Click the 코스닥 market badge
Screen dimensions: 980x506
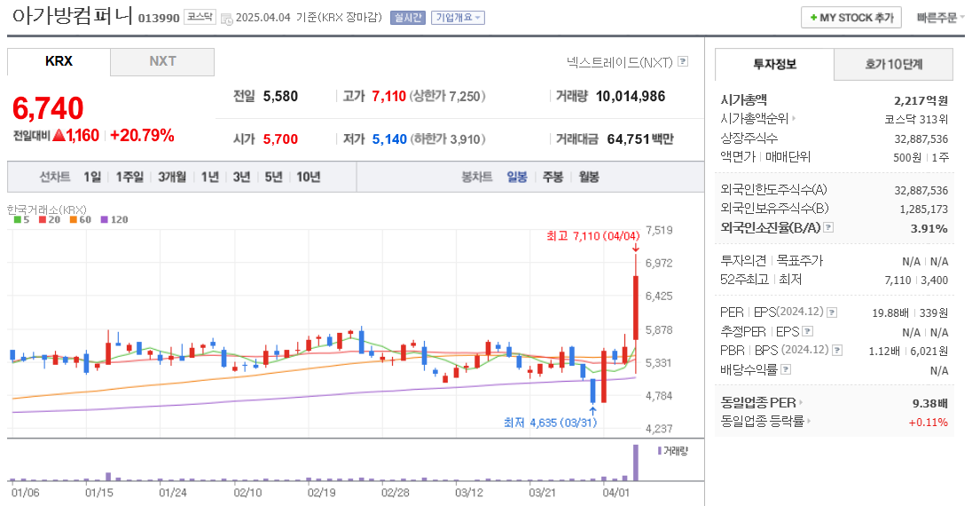click(200, 17)
